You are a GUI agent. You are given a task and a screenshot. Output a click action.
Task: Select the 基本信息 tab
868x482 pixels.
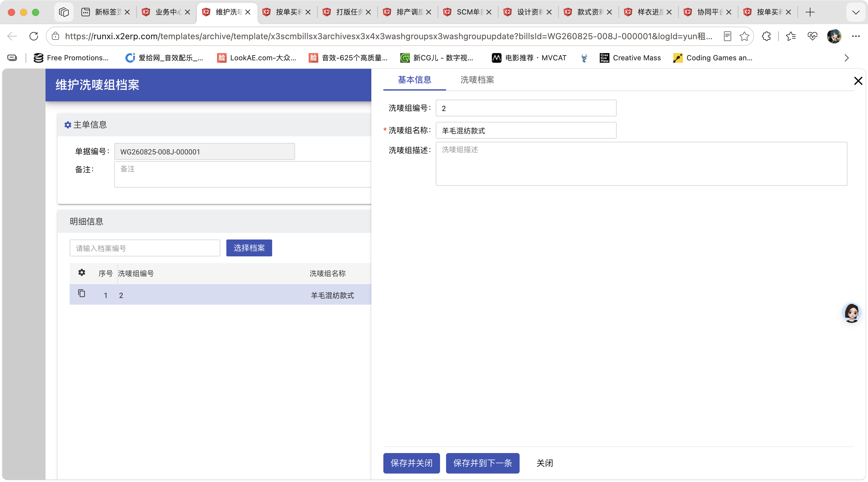tap(414, 80)
